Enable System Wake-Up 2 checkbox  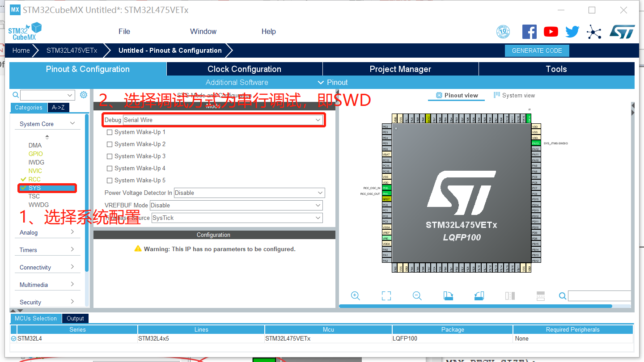110,144
